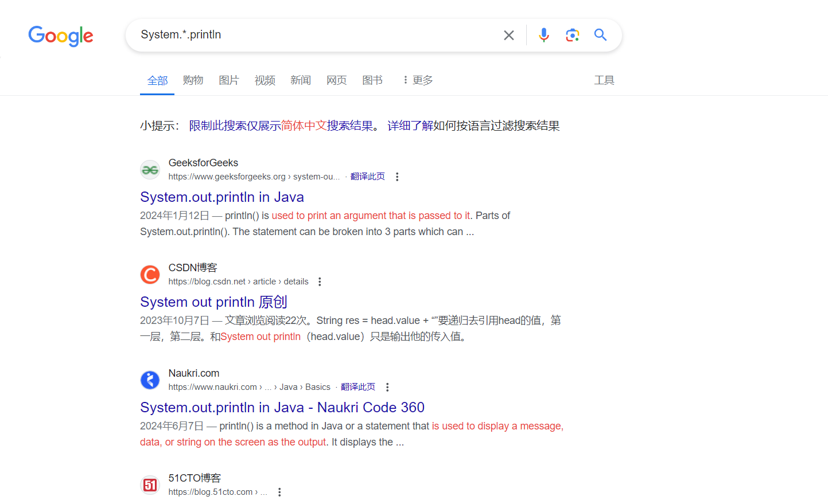This screenshot has width=828, height=504.
Task: Open more options for the 51CTO博客 result
Action: click(x=279, y=492)
